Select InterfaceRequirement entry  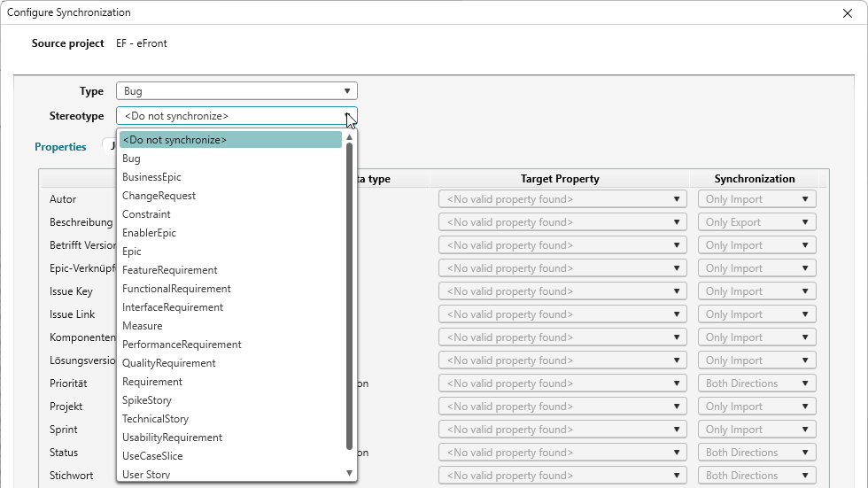(230, 307)
